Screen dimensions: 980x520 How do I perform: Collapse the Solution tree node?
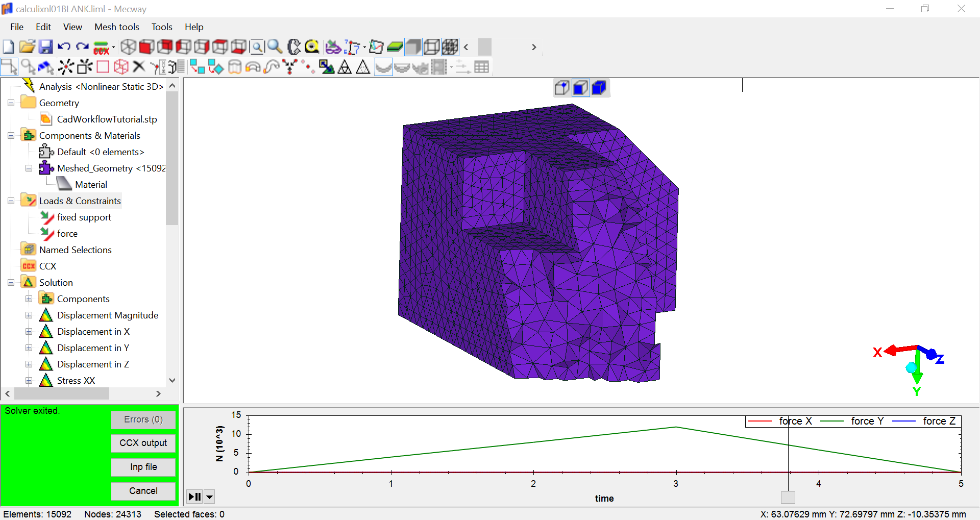tap(11, 283)
